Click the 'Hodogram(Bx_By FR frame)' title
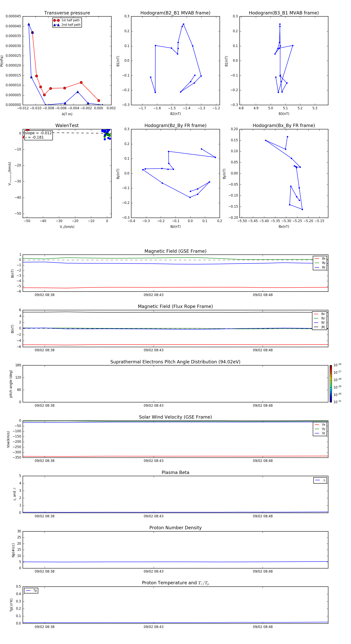This screenshot has height=644, width=351. (284, 125)
